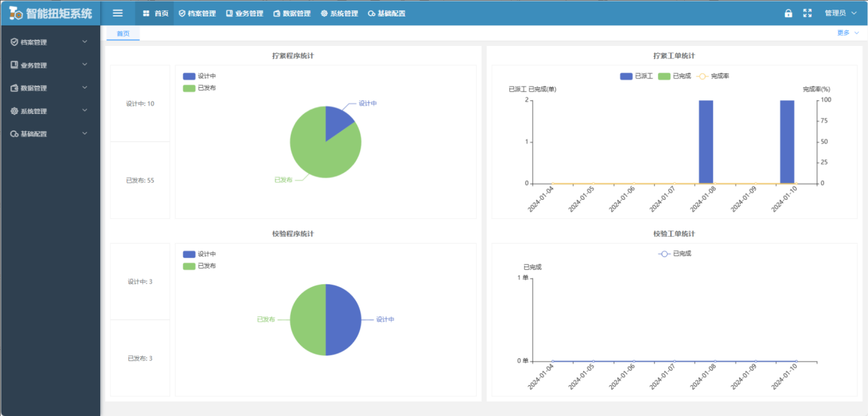This screenshot has height=416, width=868.
Task: Click 2024-01-04 label in 拧紧工单统计
Action: [541, 199]
